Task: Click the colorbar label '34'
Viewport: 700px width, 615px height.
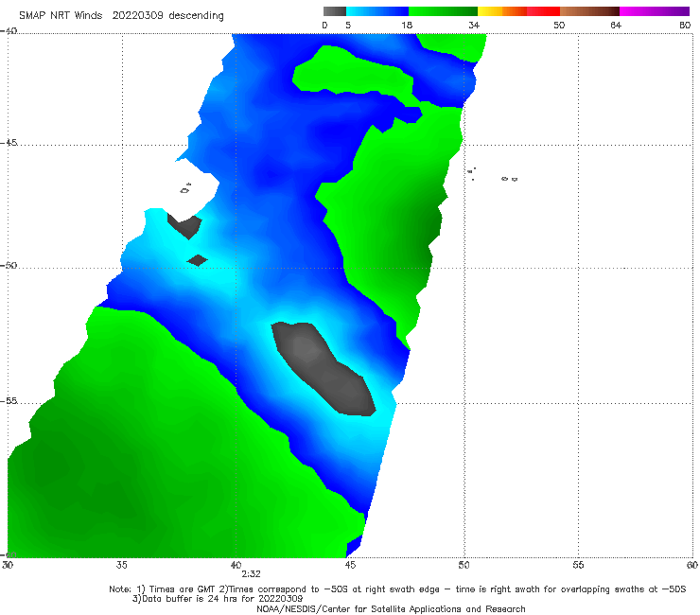Action: (474, 26)
